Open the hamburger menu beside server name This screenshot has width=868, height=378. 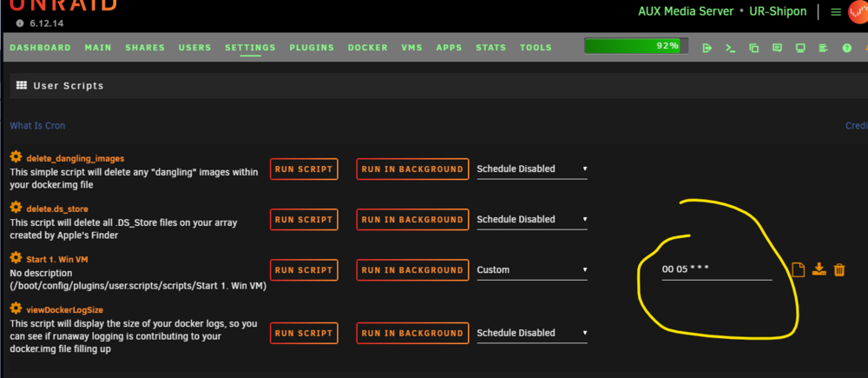[x=836, y=11]
